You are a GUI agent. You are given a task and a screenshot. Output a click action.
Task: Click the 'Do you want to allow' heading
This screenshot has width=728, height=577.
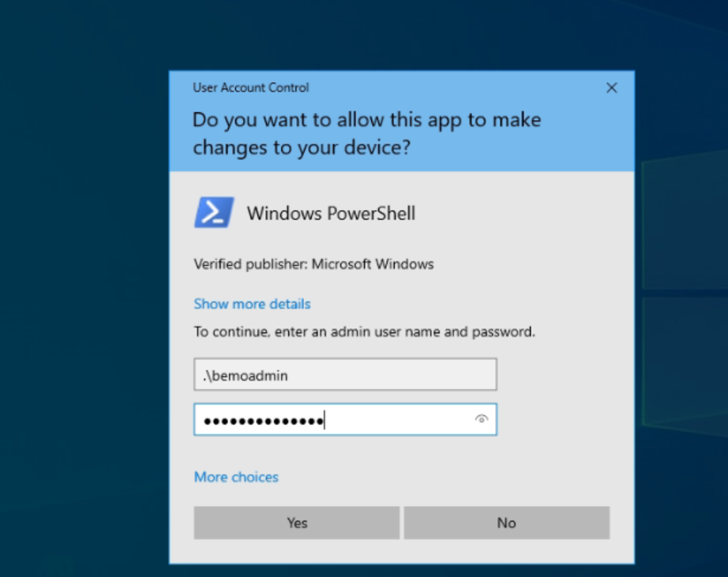click(367, 133)
